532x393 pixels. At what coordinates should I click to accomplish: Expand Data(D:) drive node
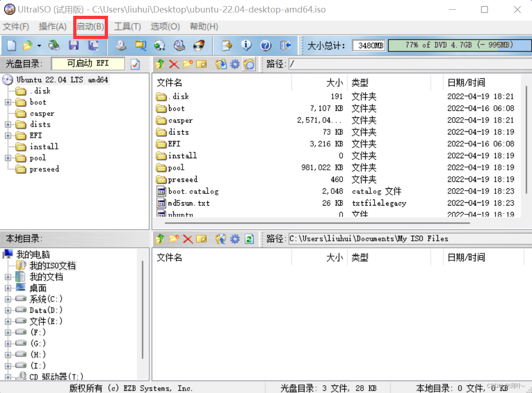coord(8,310)
